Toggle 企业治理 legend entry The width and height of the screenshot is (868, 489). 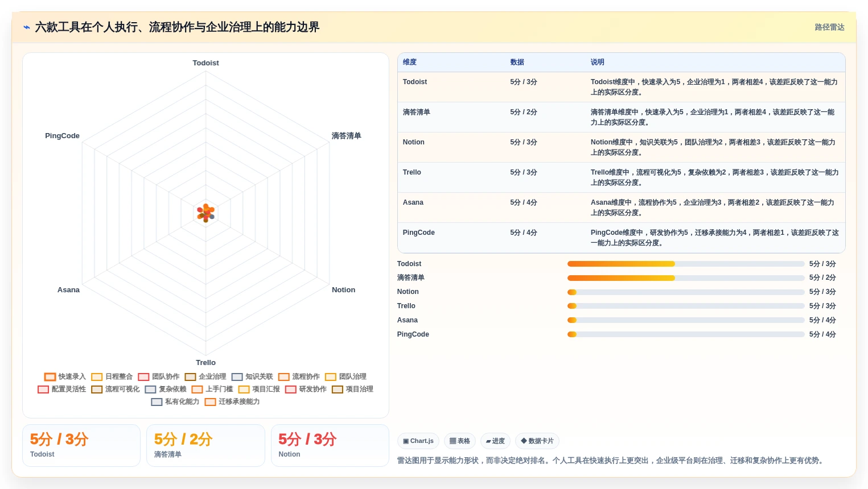(x=205, y=377)
